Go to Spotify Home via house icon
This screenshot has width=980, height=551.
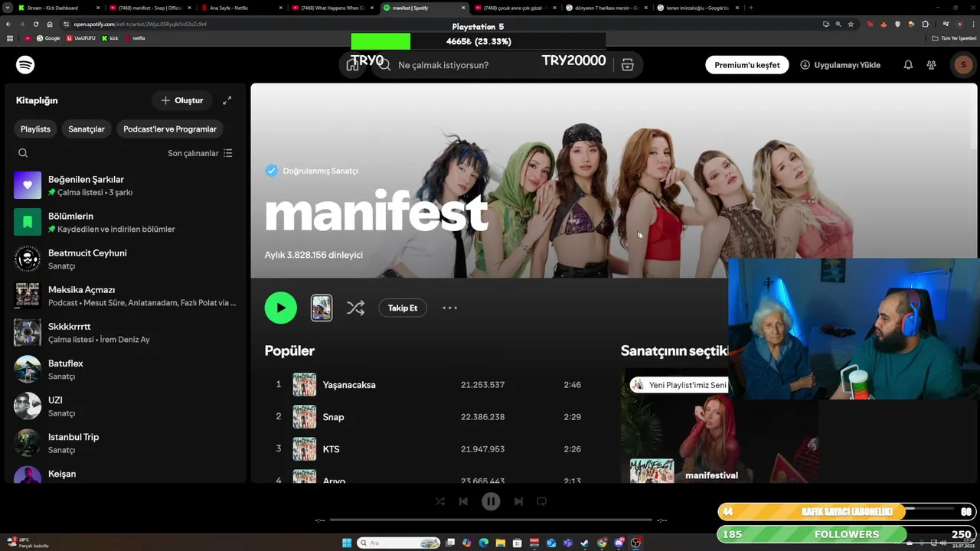click(x=353, y=65)
